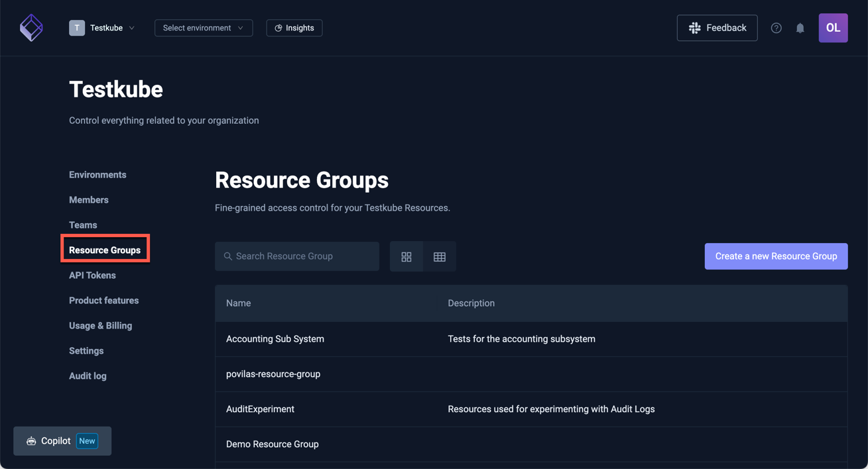The width and height of the screenshot is (868, 469).
Task: Switch to table view of resource groups
Action: (x=440, y=256)
